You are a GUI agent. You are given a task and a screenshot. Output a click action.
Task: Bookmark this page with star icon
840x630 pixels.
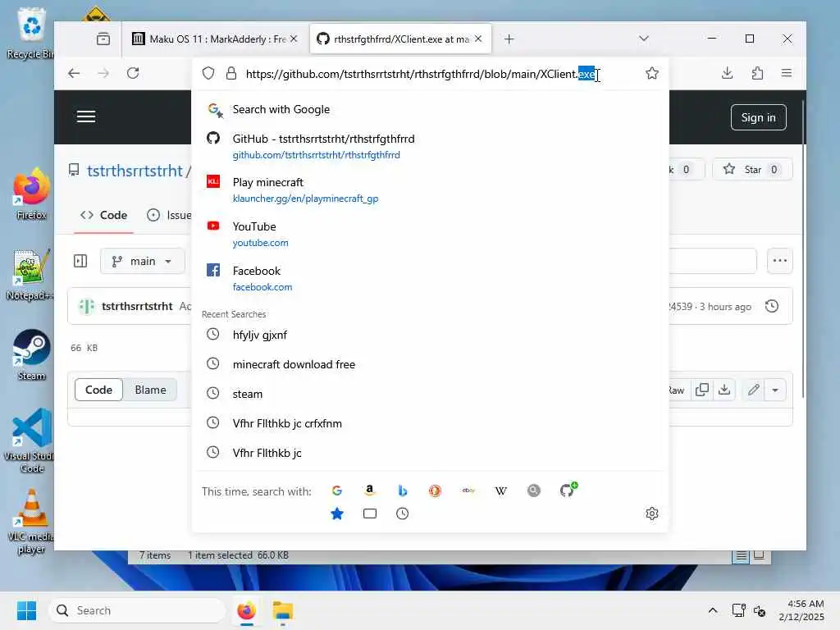(x=652, y=73)
